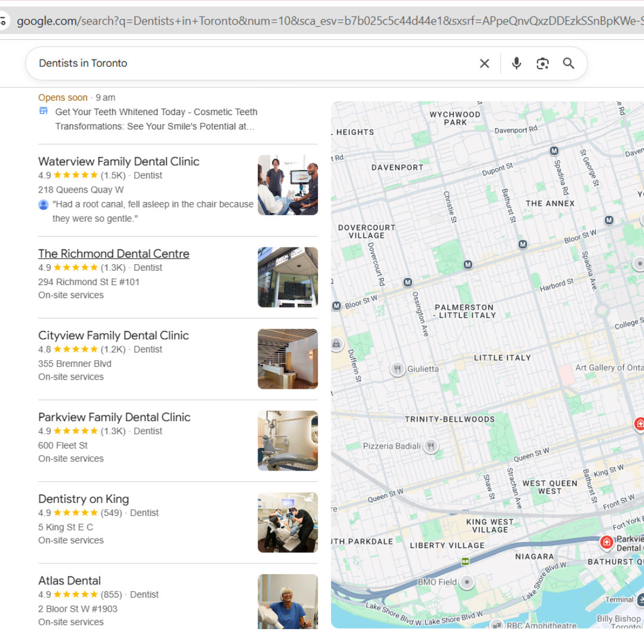Open Google Lens image search icon

pyautogui.click(x=543, y=63)
